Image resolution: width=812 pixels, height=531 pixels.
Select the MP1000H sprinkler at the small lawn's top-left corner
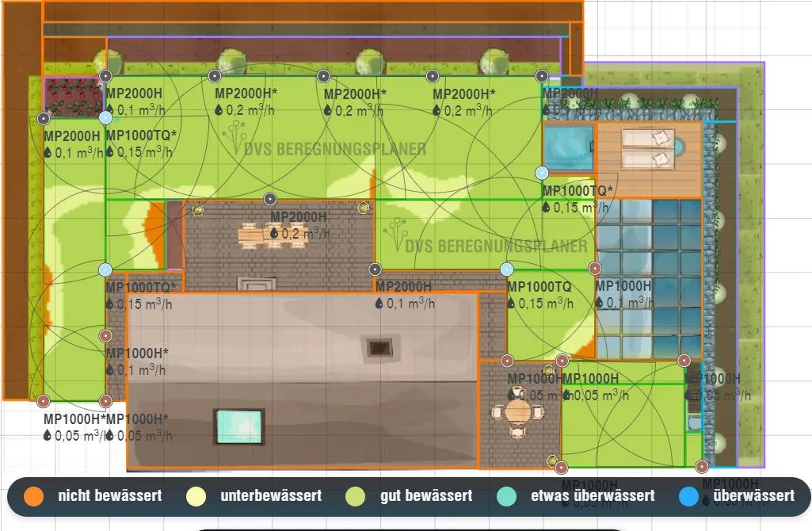[562, 361]
